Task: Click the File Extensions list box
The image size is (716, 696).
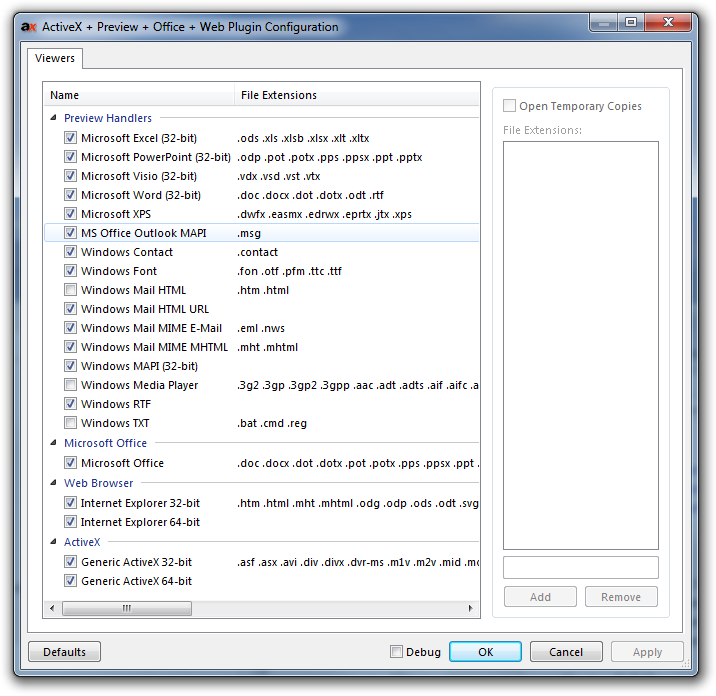Action: point(581,345)
